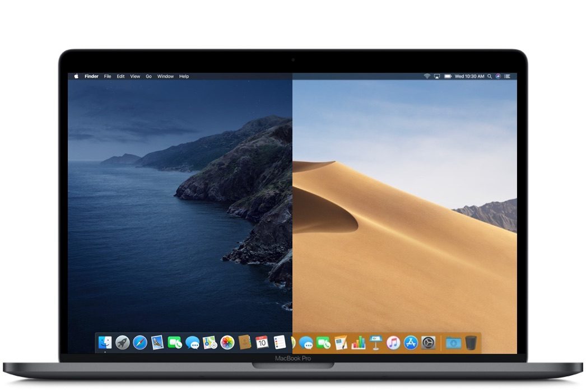Open FaceTime icon between Mail and Messages
The width and height of the screenshot is (586, 392).
pos(175,342)
